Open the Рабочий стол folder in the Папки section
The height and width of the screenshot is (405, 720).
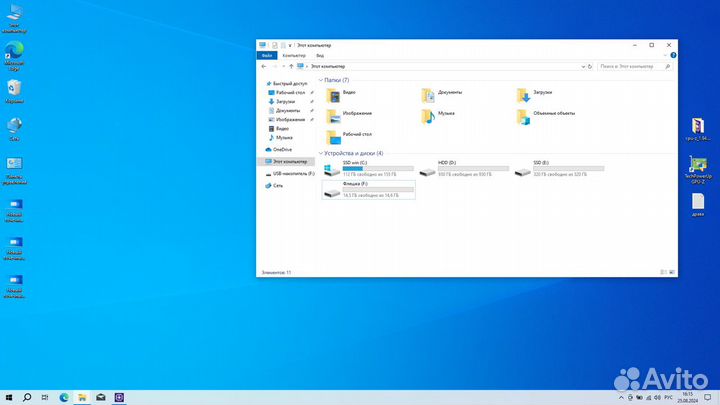[x=349, y=137]
